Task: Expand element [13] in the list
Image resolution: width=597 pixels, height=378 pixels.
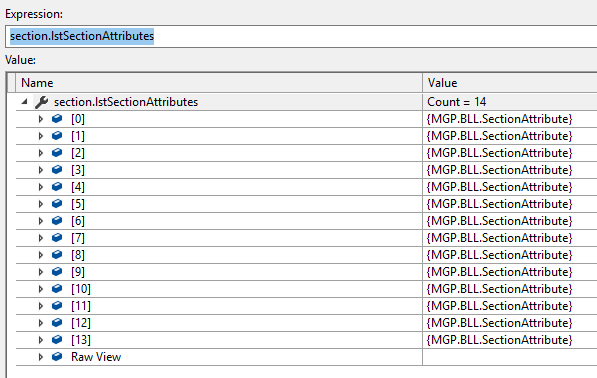Action: pos(41,340)
